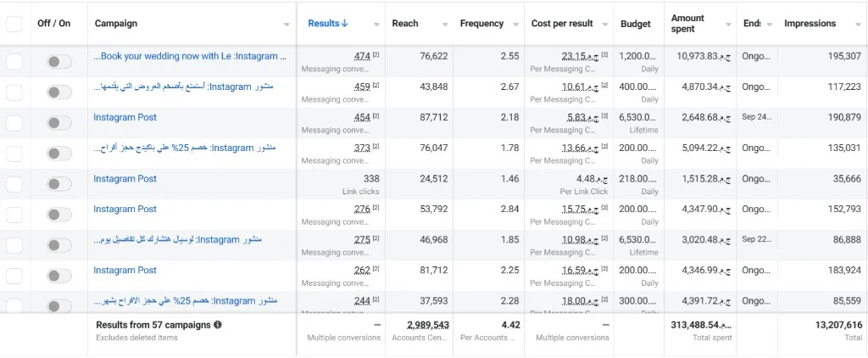The image size is (868, 358).
Task: Click the Results column sort arrow
Action: click(x=345, y=23)
